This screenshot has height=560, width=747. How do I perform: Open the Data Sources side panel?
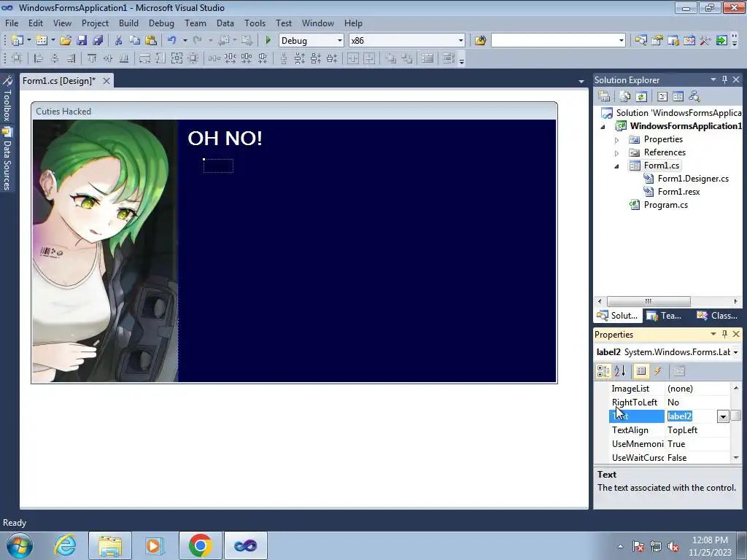[x=7, y=160]
